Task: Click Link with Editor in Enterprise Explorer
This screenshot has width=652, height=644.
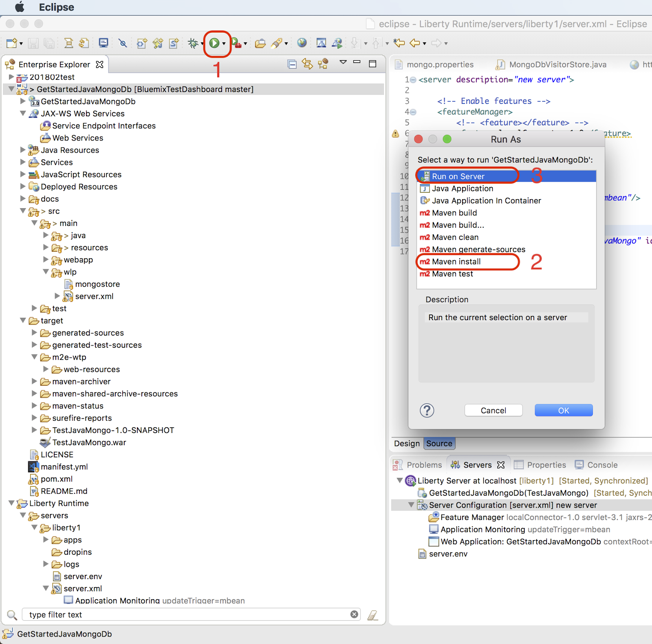Action: tap(307, 64)
